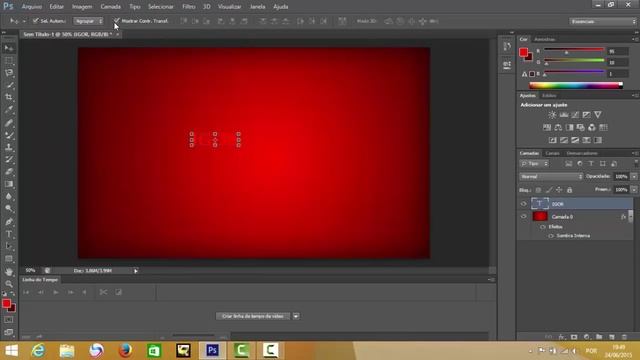Toggle lock position of layer
Screen dimensions: 640x360
pyautogui.click(x=559, y=190)
